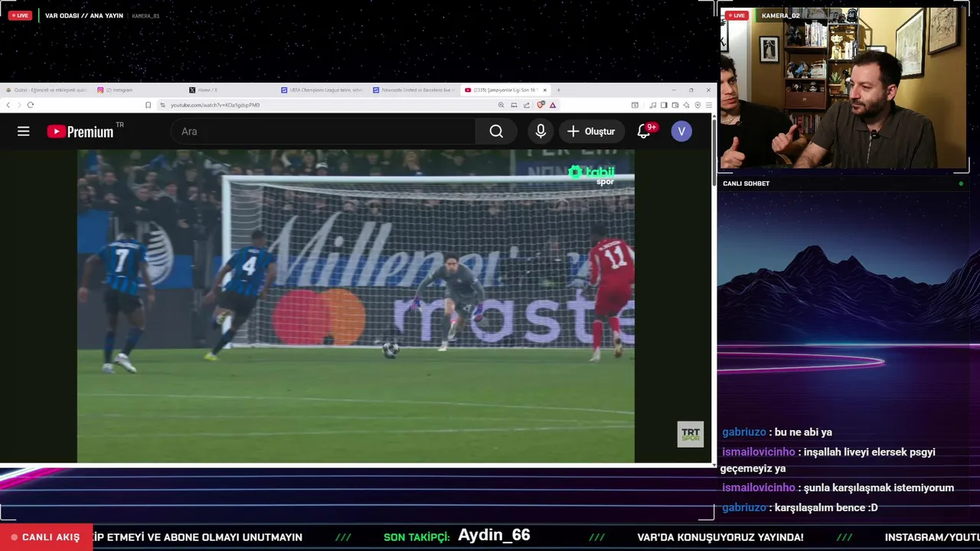The width and height of the screenshot is (980, 551).
Task: Open YouTube notifications bell
Action: click(x=644, y=132)
